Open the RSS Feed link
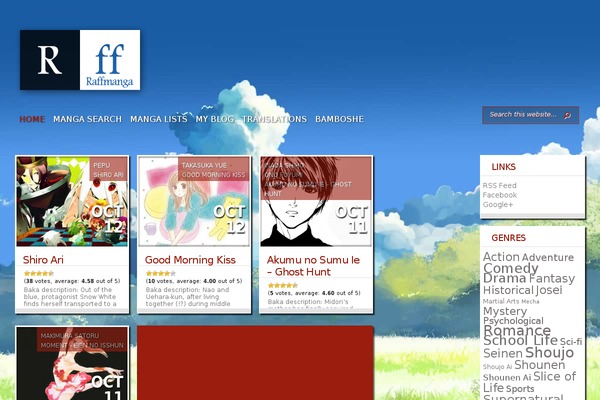Image resolution: width=600 pixels, height=400 pixels. [x=499, y=185]
